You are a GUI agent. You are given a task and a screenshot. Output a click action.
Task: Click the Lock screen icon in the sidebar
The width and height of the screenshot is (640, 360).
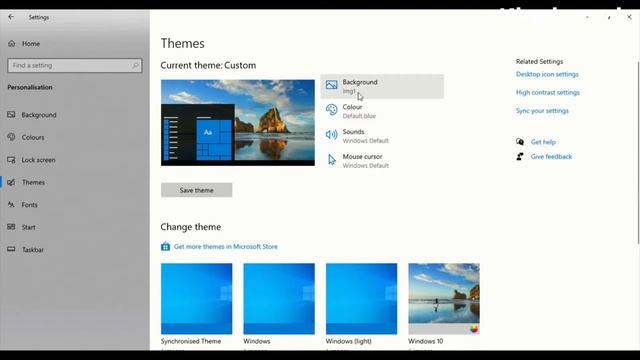(11, 160)
